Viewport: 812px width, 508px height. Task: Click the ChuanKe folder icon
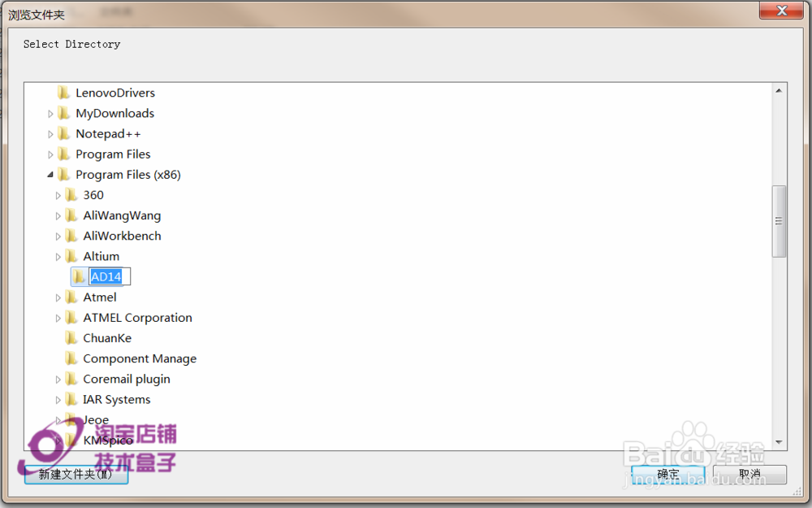click(x=71, y=338)
